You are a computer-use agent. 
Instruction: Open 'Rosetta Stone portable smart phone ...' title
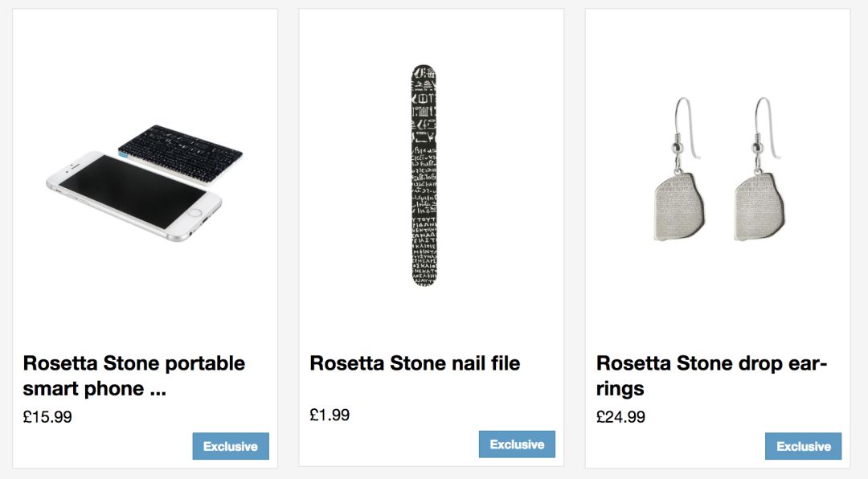(x=133, y=375)
